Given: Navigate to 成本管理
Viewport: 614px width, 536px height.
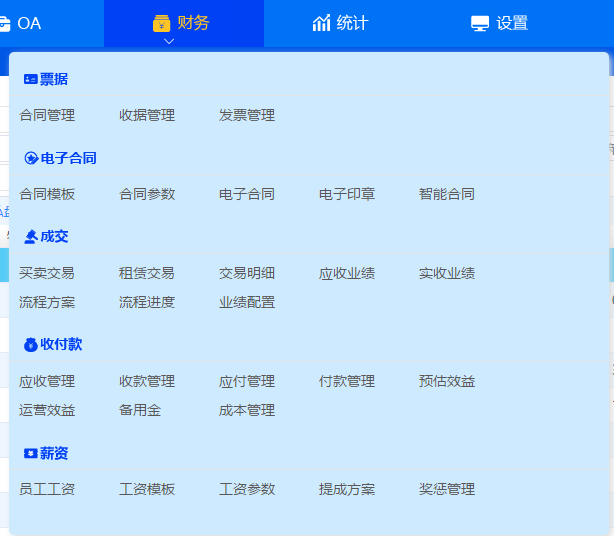Looking at the screenshot, I should click(x=247, y=410).
